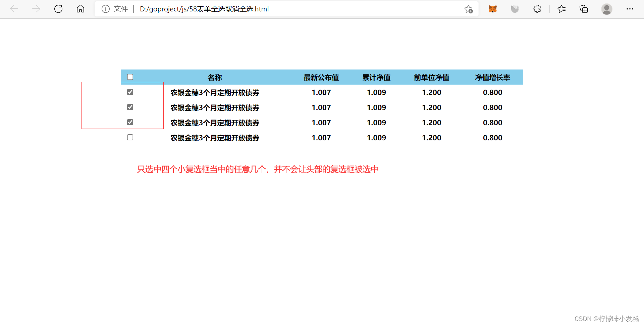Reload the page with refresh icon
Screen dimensions: 644x325
[58, 9]
